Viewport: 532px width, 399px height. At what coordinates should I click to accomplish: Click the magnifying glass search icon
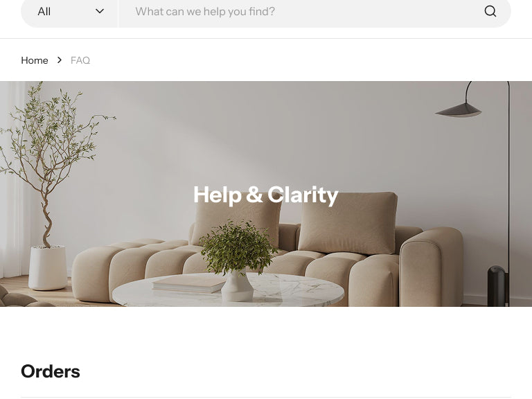pos(490,11)
